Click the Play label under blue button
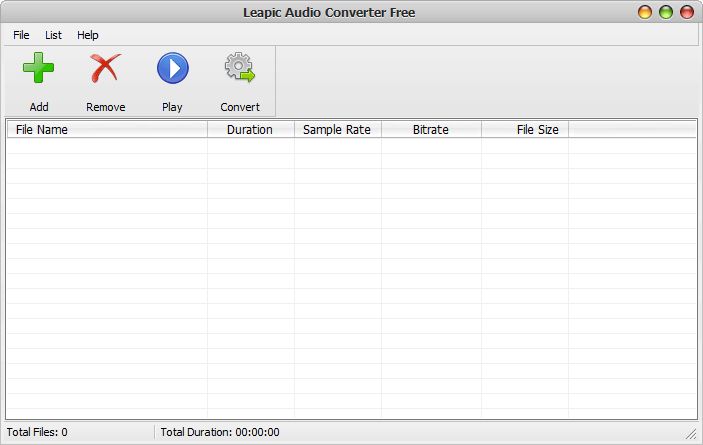 [x=172, y=107]
